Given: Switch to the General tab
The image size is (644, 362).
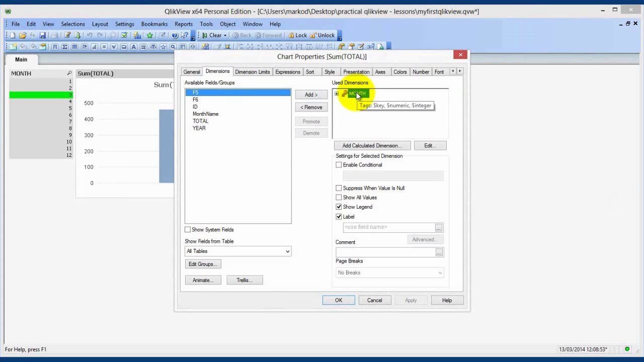Looking at the screenshot, I should [192, 72].
